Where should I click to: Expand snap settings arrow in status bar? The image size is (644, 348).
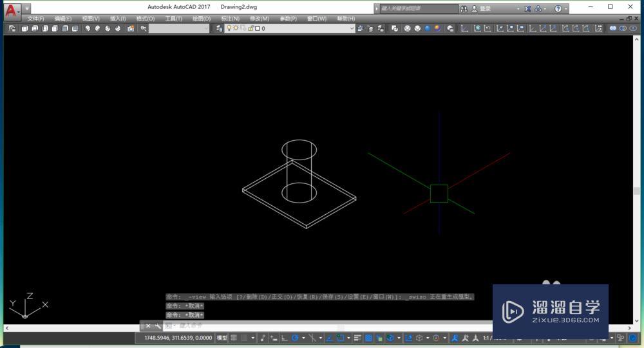[253, 338]
